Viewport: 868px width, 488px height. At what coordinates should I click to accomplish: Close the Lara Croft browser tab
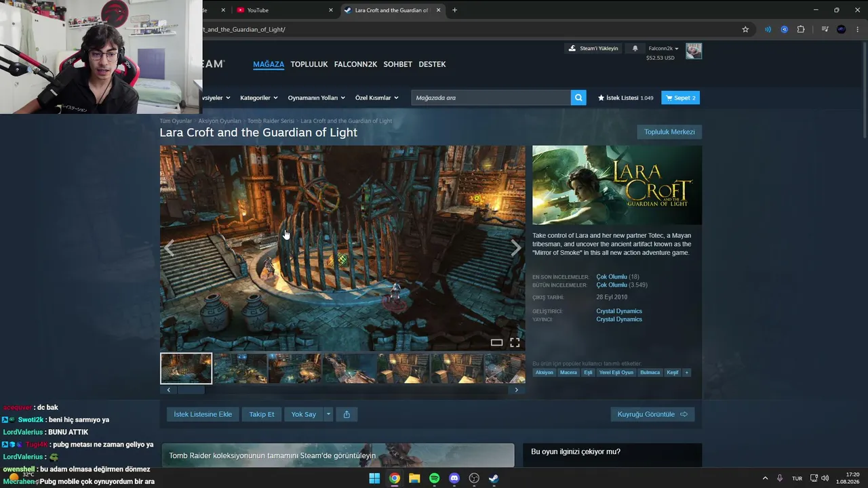pos(439,10)
